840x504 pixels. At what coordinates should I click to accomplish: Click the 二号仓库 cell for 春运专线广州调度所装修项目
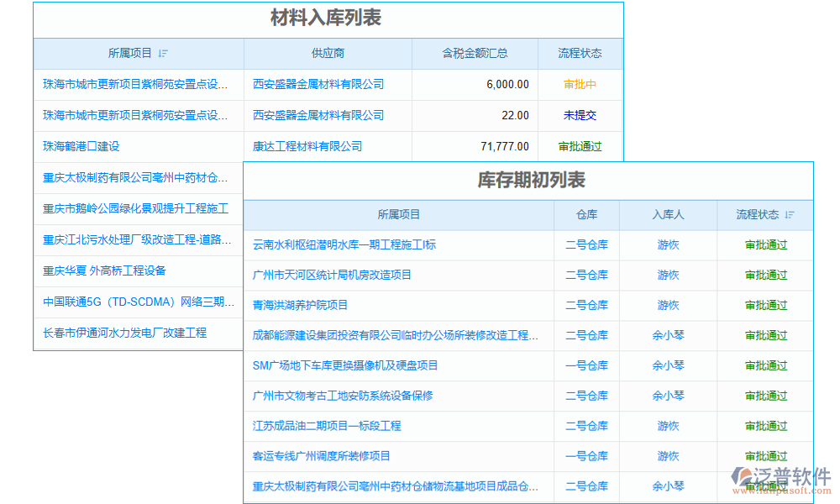586,456
